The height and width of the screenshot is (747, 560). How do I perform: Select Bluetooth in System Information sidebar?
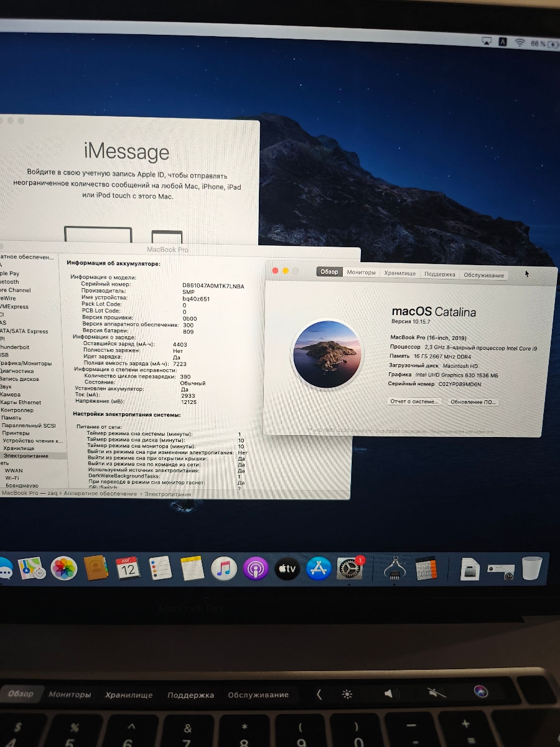(9, 282)
